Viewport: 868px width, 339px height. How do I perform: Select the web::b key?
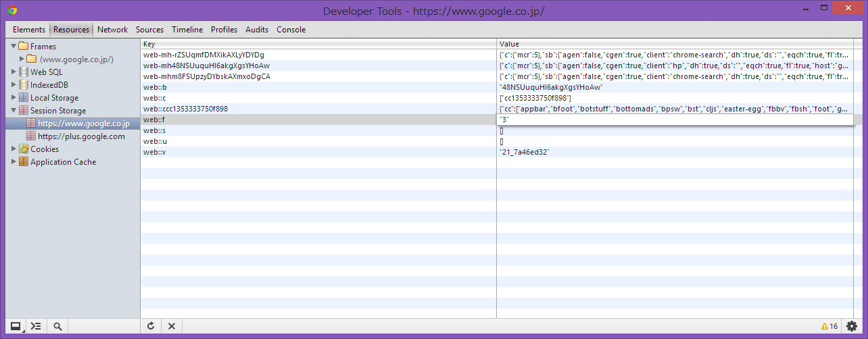(x=155, y=87)
